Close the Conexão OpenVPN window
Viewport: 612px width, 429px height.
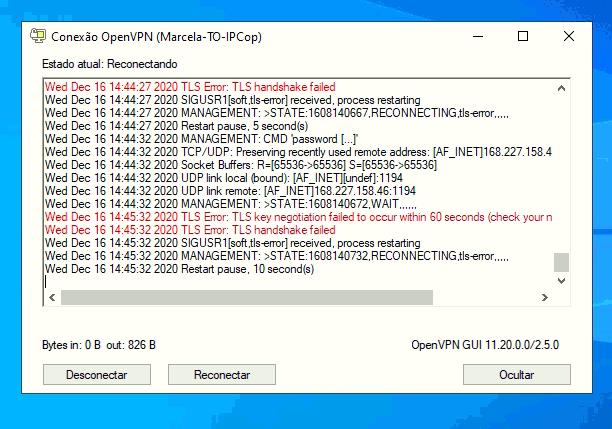[x=568, y=35]
